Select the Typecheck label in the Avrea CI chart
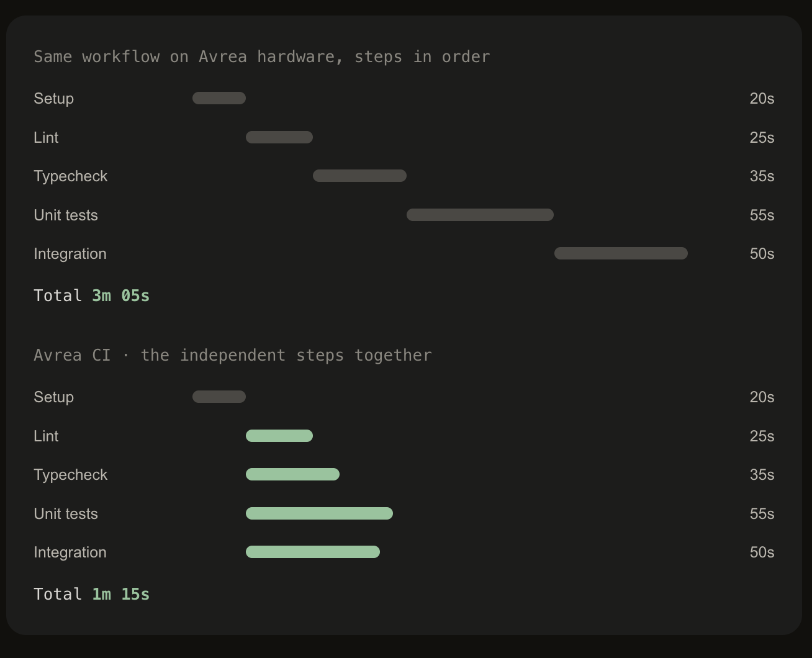812x658 pixels. [71, 475]
